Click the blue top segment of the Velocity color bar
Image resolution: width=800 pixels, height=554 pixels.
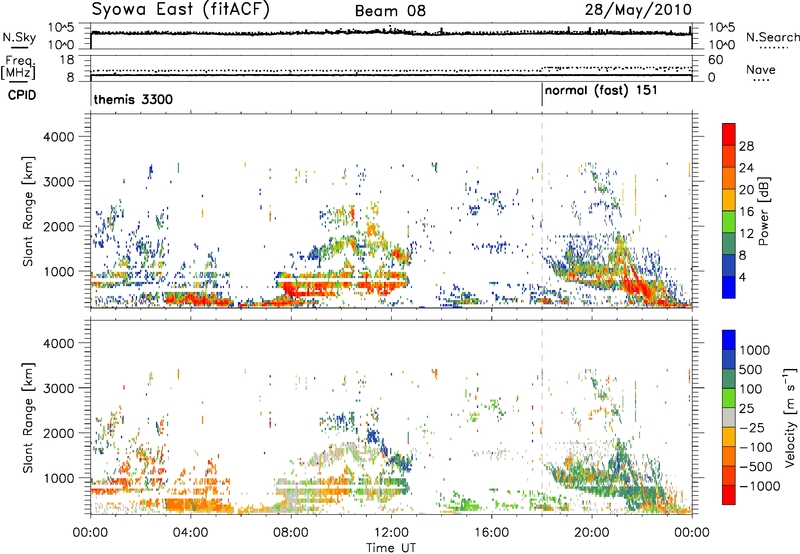click(x=729, y=340)
